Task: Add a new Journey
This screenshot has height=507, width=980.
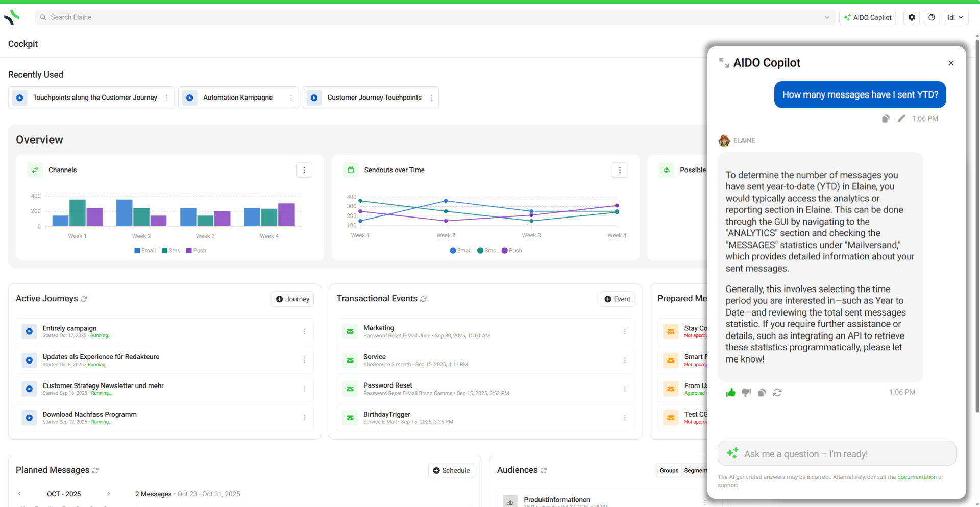Action: tap(292, 299)
